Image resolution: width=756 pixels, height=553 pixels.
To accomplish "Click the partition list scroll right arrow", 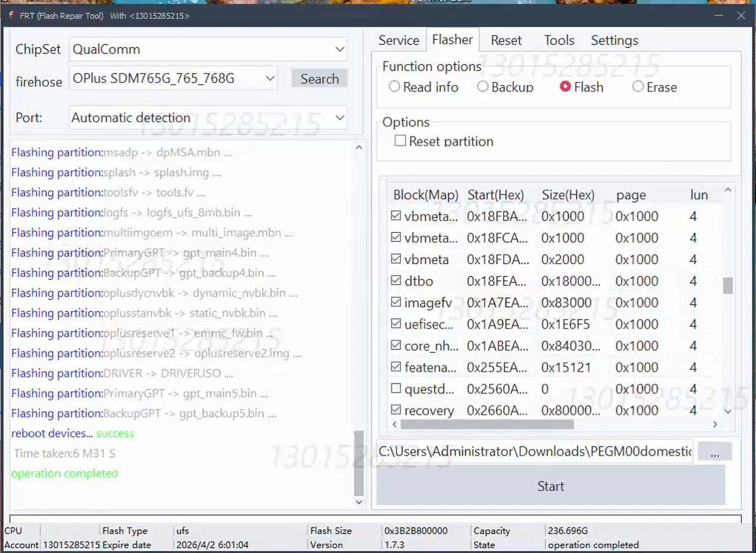I will pyautogui.click(x=715, y=424).
